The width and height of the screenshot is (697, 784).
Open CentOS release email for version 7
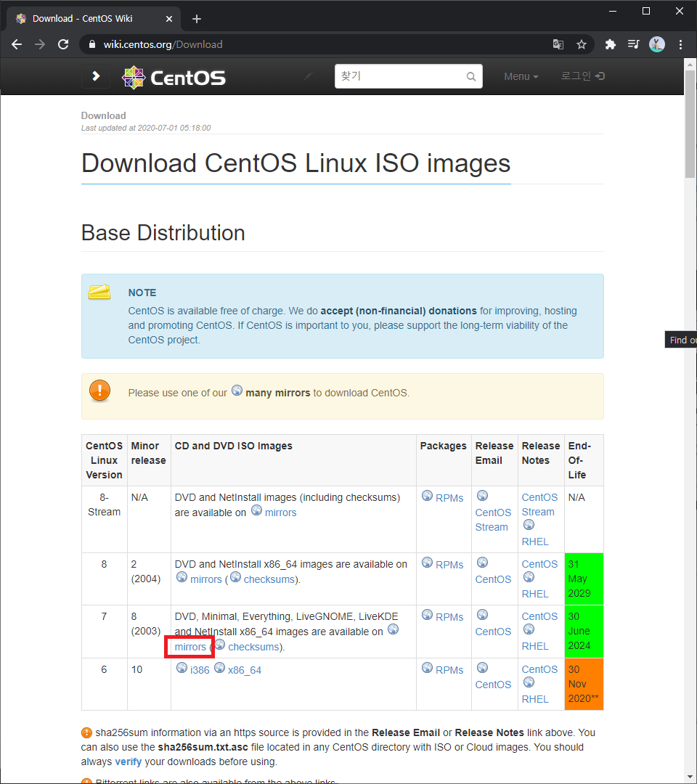pos(493,632)
